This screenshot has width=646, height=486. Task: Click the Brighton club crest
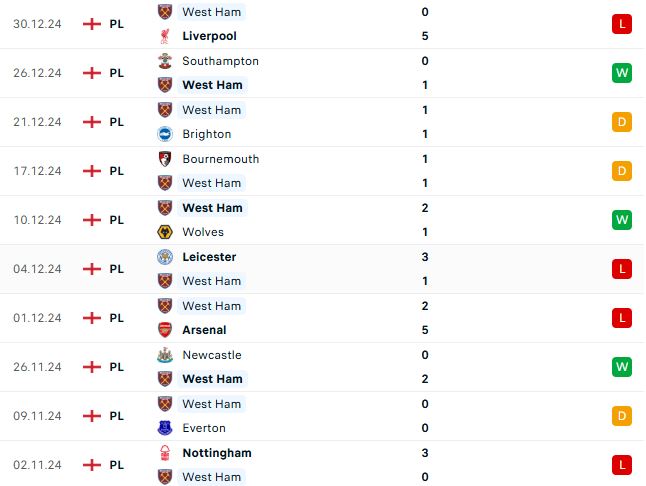click(165, 134)
